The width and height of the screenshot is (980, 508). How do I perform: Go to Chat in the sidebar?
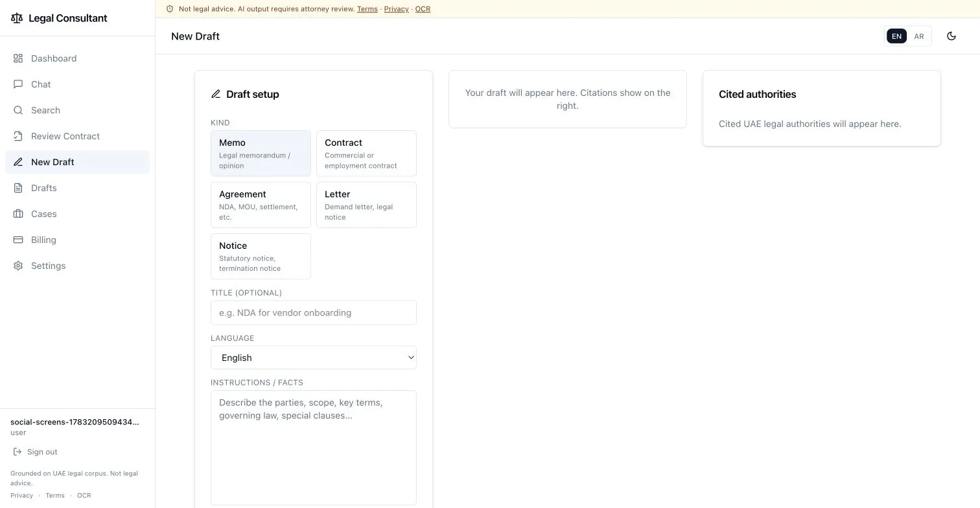[x=77, y=84]
